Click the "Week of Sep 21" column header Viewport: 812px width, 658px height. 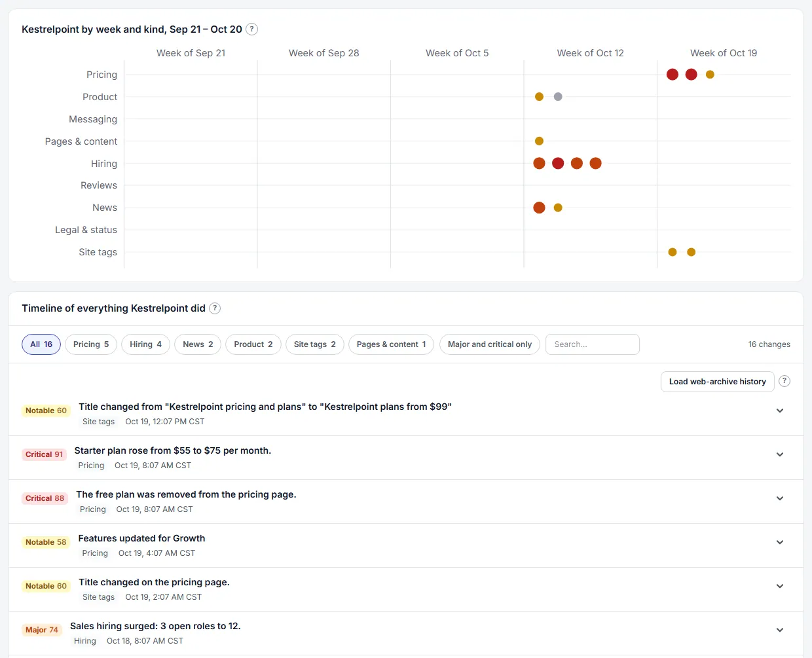(191, 53)
